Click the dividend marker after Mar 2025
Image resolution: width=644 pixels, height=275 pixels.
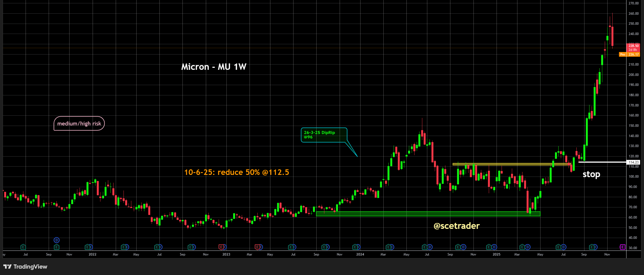pyautogui.click(x=527, y=247)
